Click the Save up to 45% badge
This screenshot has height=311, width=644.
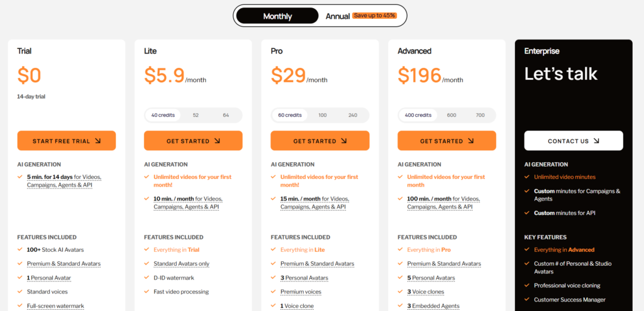374,16
